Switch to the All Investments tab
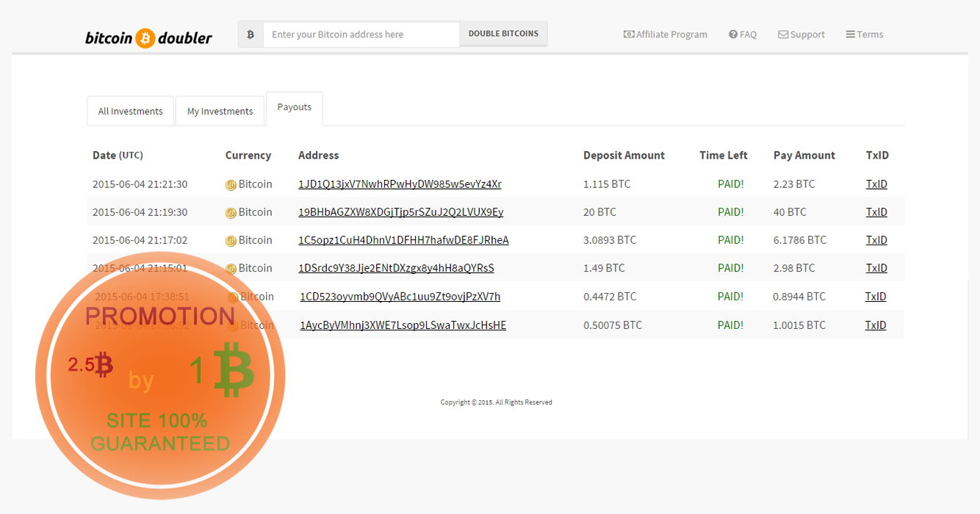 (x=131, y=111)
